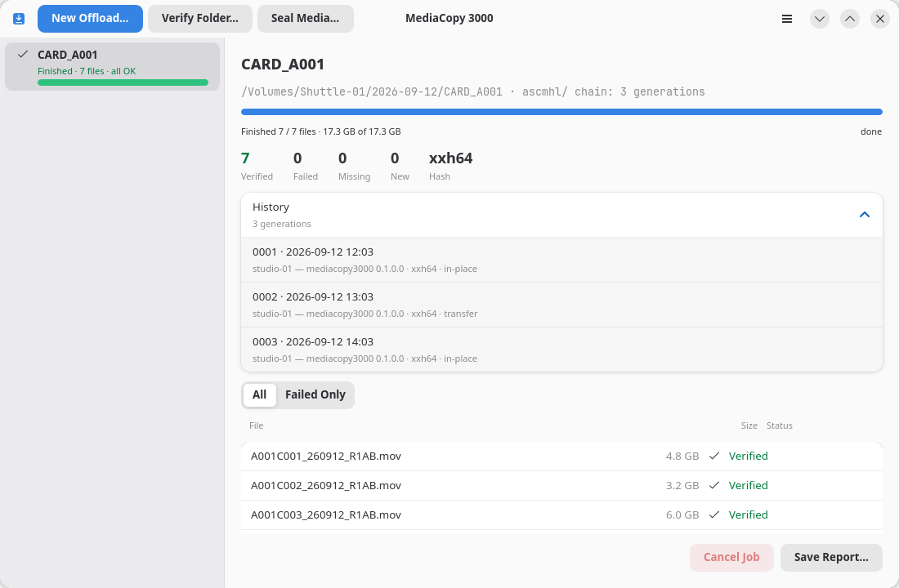Click 3.2 GB size value

682,485
